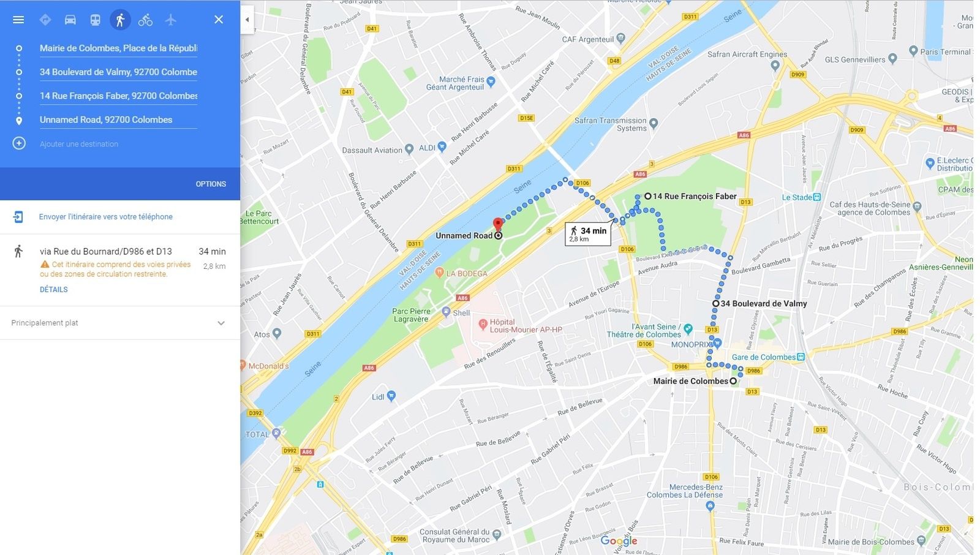
Task: Edit the Mairie de Colombes starting point field
Action: 118,48
